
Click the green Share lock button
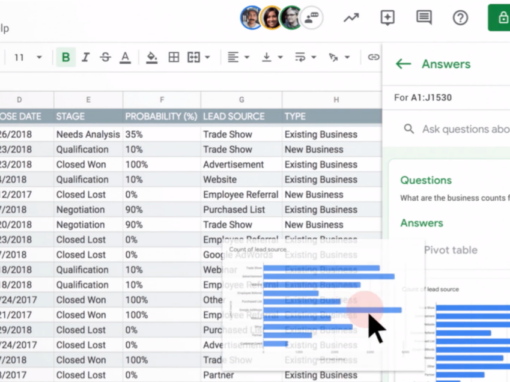pyautogui.click(x=499, y=18)
